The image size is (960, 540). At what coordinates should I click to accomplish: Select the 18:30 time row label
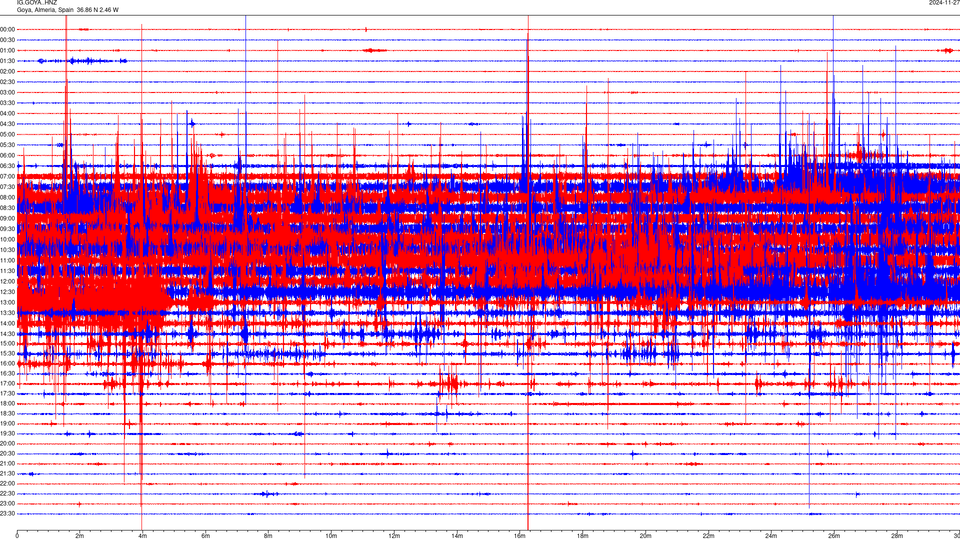7,413
